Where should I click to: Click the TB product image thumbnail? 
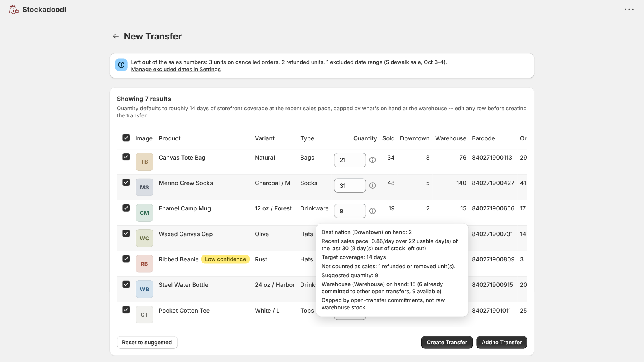click(x=144, y=162)
